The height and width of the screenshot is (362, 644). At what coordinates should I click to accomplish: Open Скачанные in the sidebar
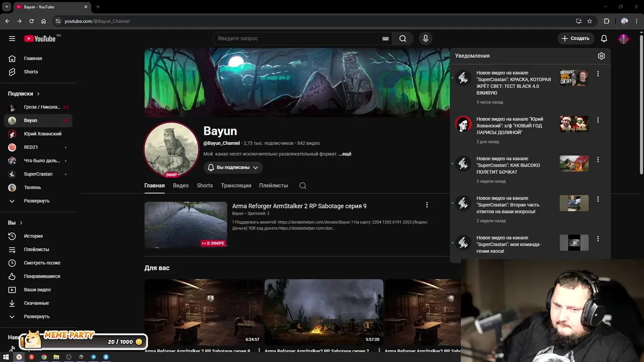point(38,303)
